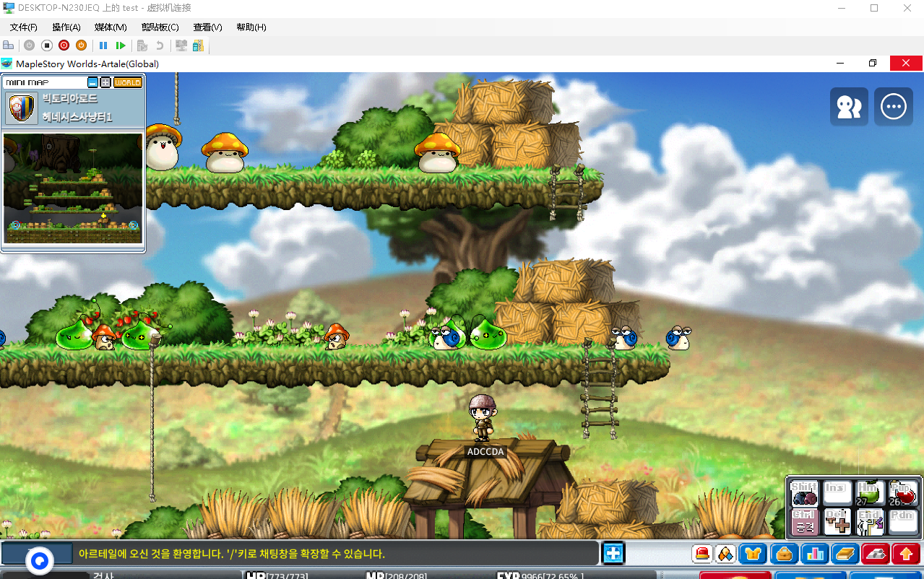Use the red potion in Pup slot
This screenshot has width=924, height=579.
coord(903,494)
